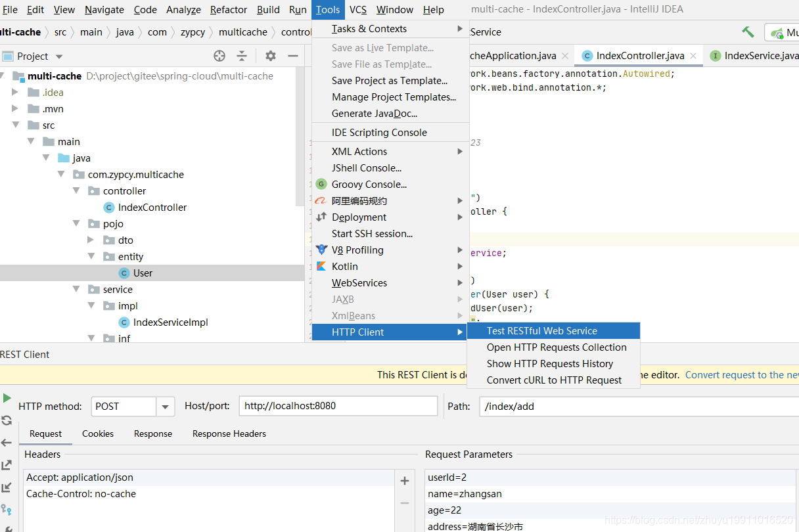Switch to the Cookies tab
Image resolution: width=799 pixels, height=532 pixels.
point(98,434)
